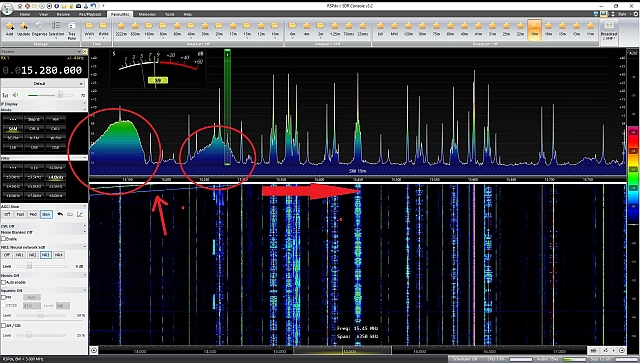Click the Auto button above the colour scale
This screenshot has width=640, height=363.
coord(633,53)
